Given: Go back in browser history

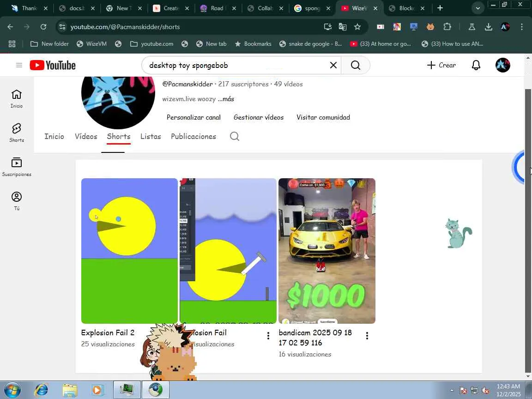Looking at the screenshot, I should [x=10, y=27].
